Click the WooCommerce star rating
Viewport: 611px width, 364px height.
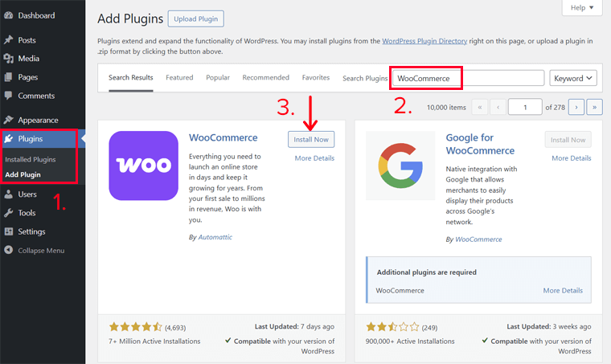click(136, 327)
